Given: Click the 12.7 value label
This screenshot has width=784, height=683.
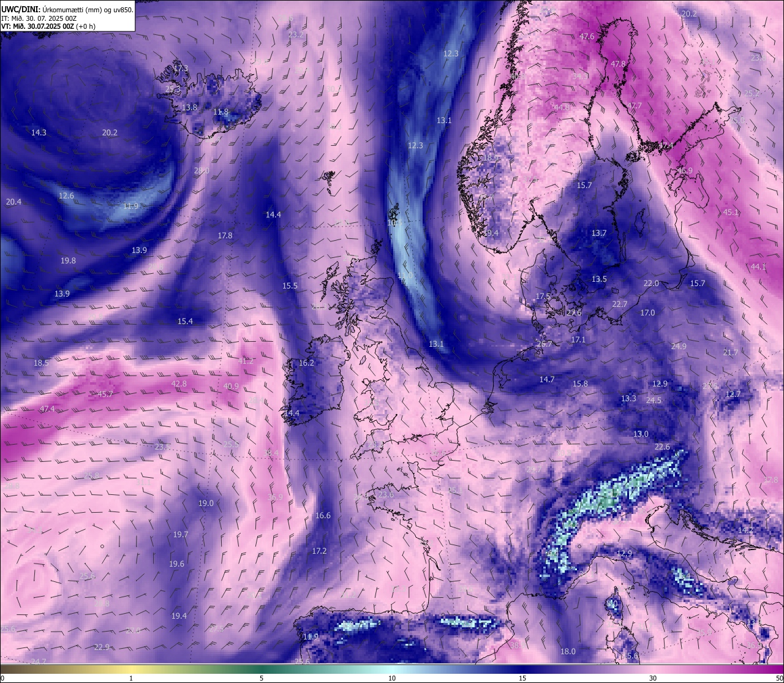Looking at the screenshot, I should point(733,394).
